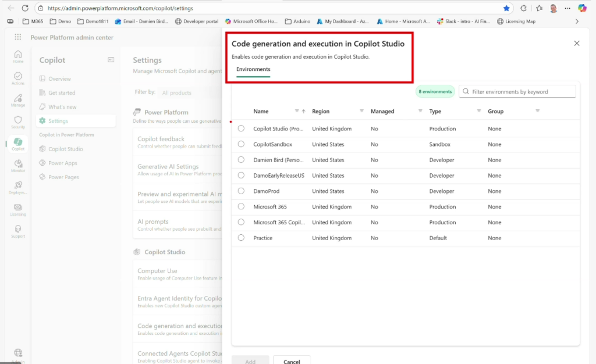This screenshot has height=364, width=596.
Task: Select Practice environment radio
Action: (241, 237)
